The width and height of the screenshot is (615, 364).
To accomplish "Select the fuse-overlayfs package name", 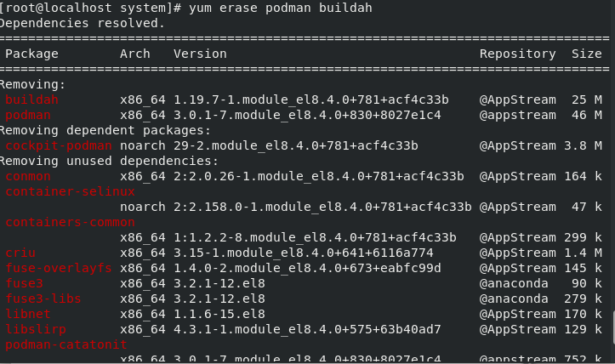I will pyautogui.click(x=59, y=268).
